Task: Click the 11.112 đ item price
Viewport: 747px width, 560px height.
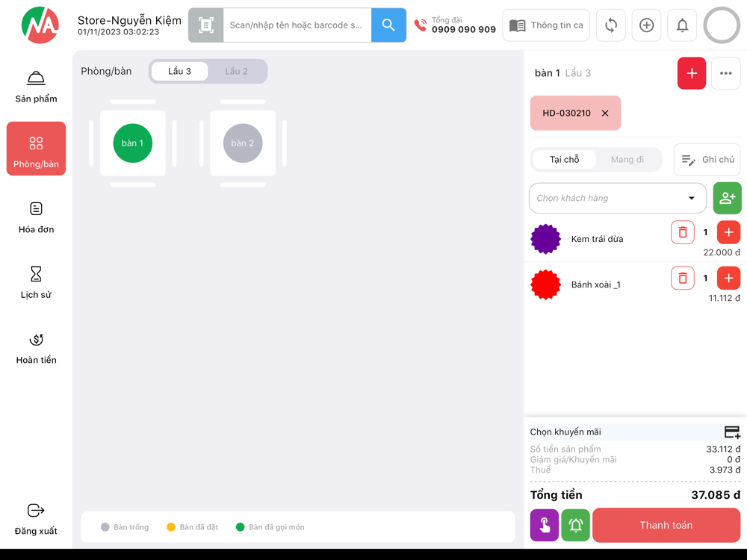Action: pyautogui.click(x=724, y=298)
